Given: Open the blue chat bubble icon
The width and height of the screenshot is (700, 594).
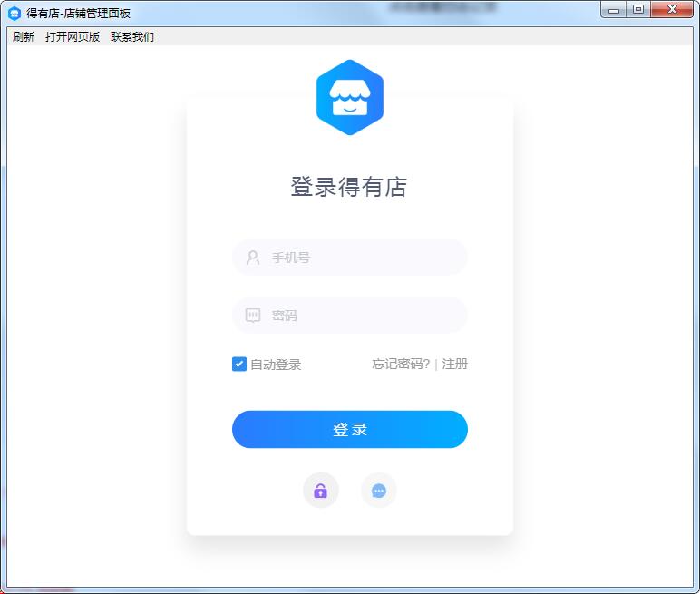Looking at the screenshot, I should [379, 491].
